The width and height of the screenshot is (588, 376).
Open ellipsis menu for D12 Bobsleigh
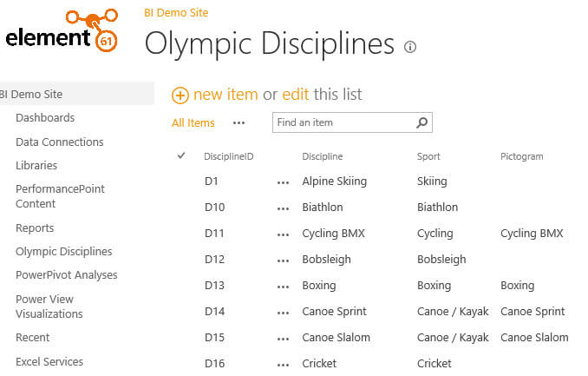(283, 261)
